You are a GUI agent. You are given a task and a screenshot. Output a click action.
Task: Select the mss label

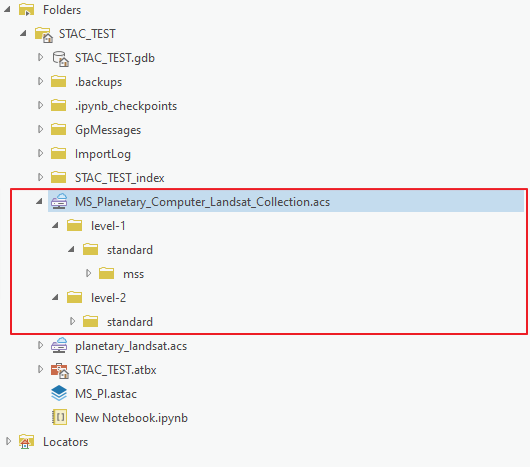click(134, 274)
